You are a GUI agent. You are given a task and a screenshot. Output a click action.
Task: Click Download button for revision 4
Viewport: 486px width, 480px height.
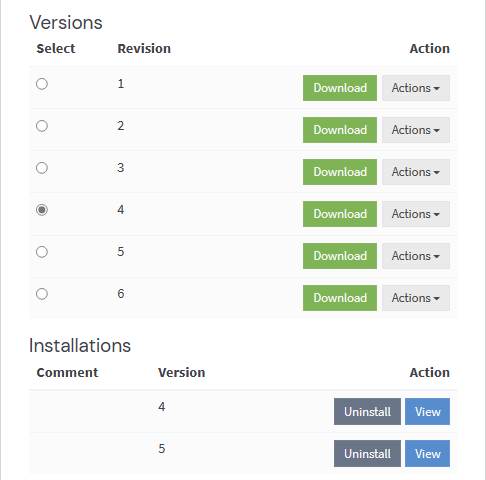(340, 214)
